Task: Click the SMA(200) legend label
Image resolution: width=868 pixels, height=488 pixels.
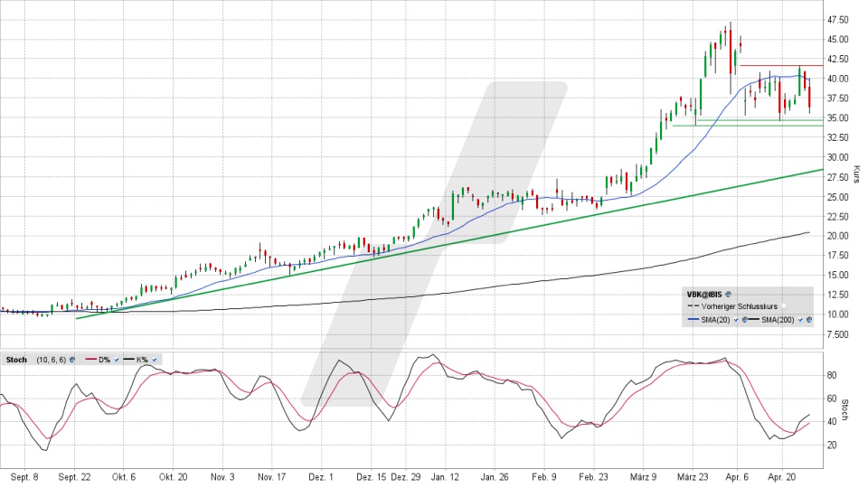Action: tap(778, 320)
